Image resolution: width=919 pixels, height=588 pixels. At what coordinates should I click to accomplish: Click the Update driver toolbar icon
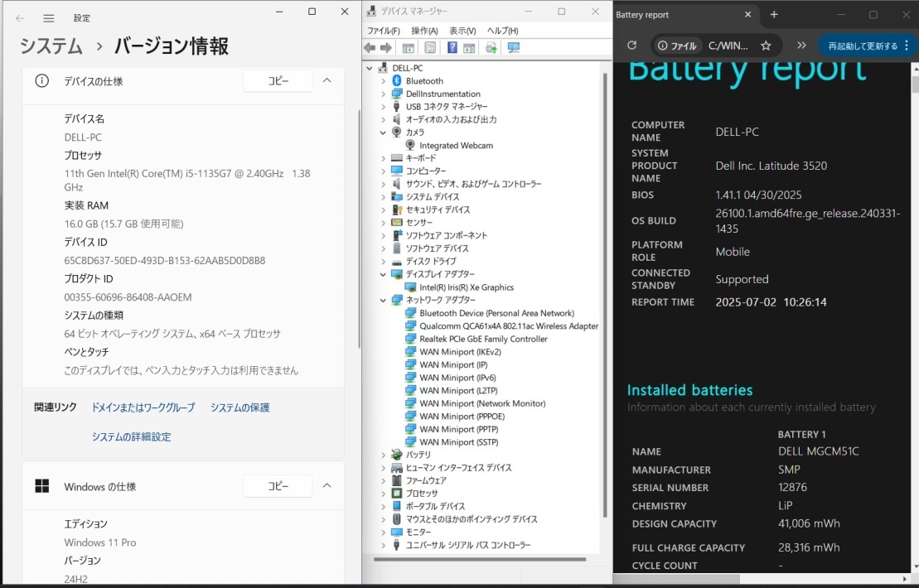pyautogui.click(x=491, y=48)
